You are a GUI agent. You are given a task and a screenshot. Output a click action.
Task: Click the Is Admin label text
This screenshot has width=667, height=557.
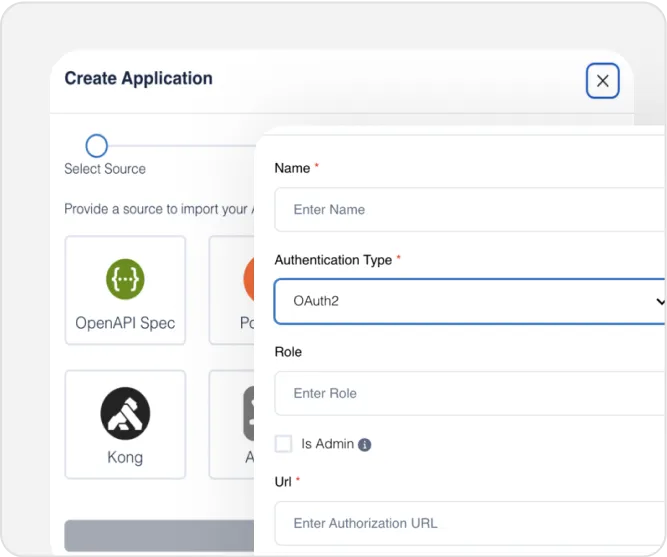pyautogui.click(x=328, y=444)
